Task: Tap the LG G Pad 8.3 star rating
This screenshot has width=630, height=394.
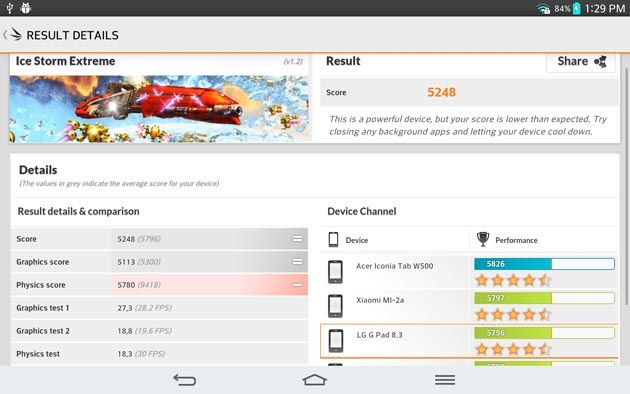Action: (x=513, y=349)
